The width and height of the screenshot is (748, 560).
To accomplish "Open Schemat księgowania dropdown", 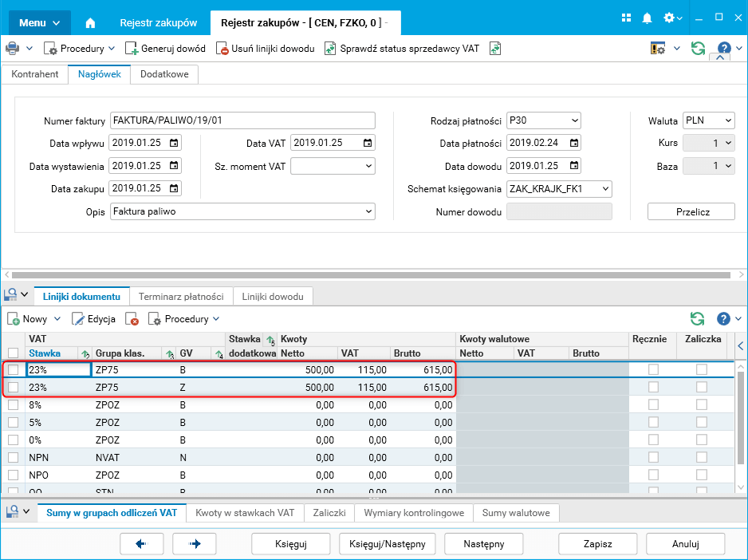I will click(605, 189).
